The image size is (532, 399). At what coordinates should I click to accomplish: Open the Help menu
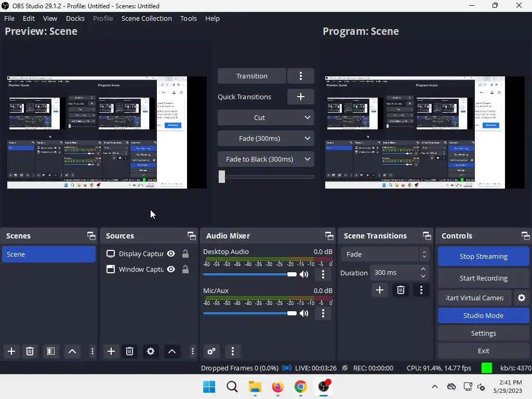212,18
